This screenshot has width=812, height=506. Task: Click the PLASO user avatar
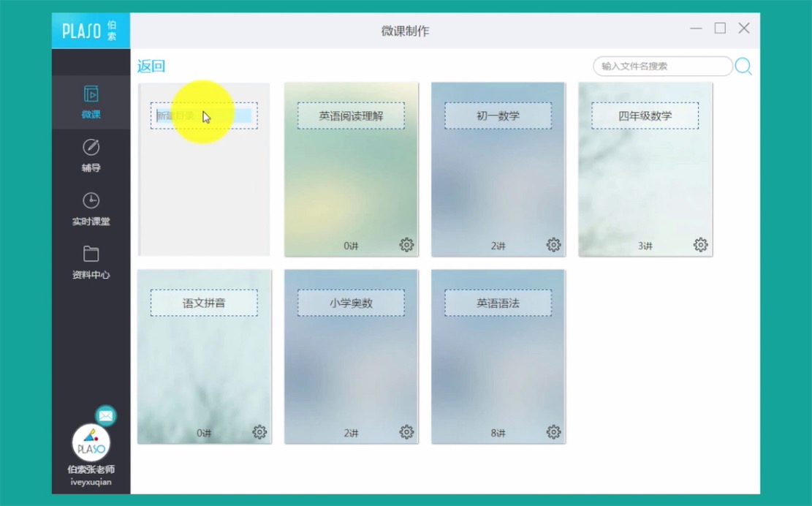point(91,442)
